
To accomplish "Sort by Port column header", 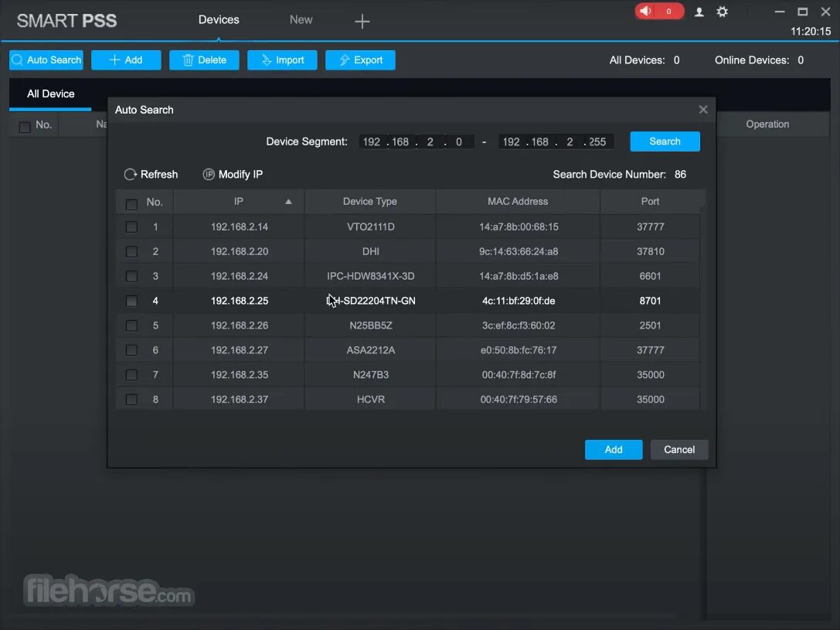I will (651, 202).
